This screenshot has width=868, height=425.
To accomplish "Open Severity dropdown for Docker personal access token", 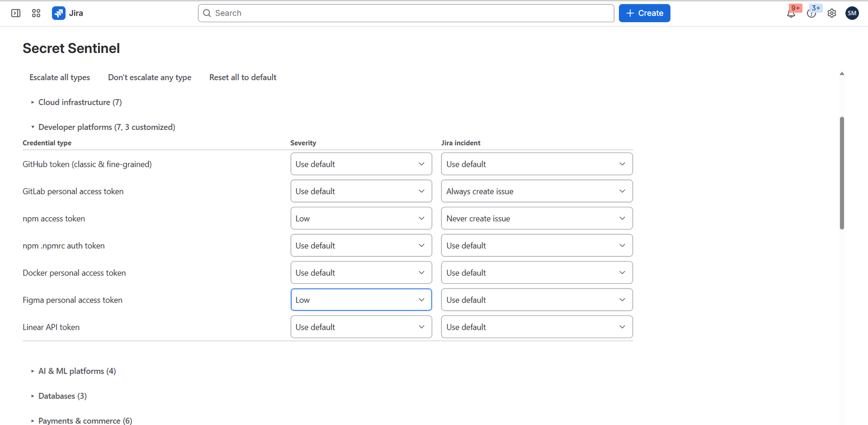I will tap(361, 272).
